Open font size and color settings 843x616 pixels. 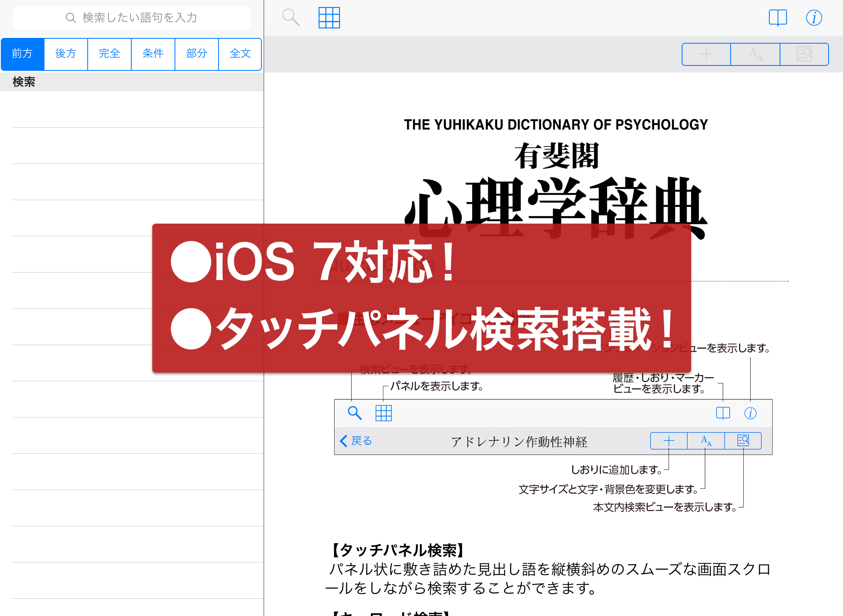click(755, 54)
